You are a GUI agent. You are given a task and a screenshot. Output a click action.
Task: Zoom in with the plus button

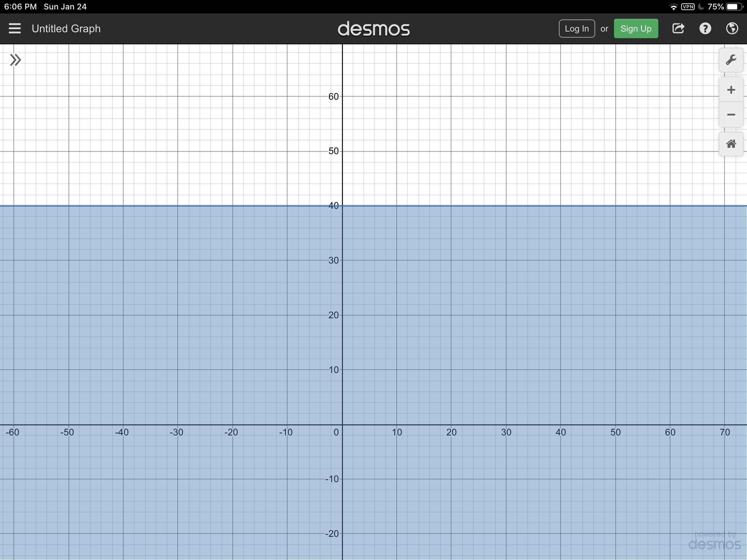click(x=731, y=90)
